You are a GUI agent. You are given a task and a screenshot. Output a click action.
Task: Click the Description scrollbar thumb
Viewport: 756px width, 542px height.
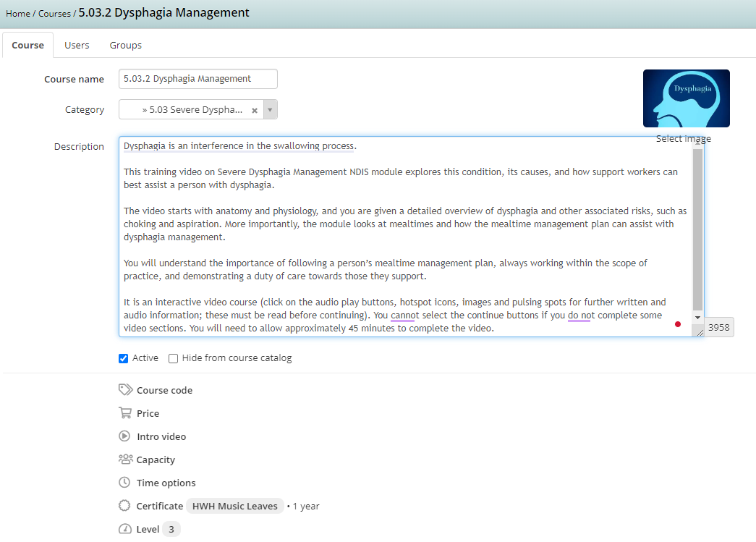697,229
